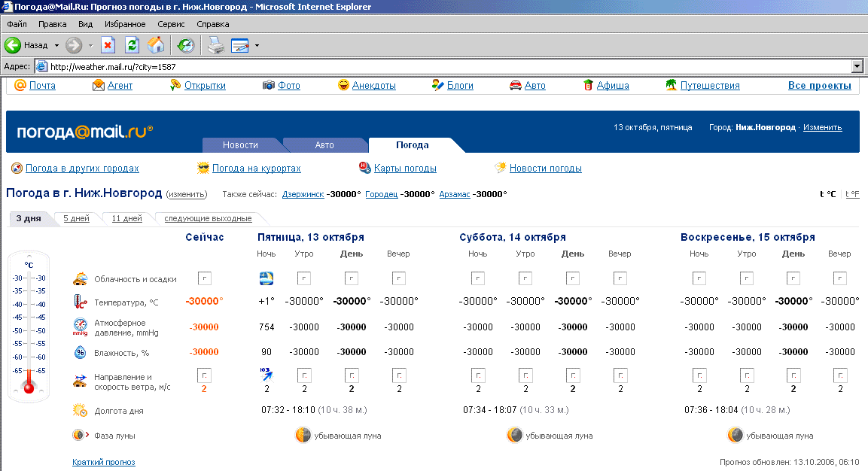This screenshot has width=868, height=471.
Task: Click Изменить city link in header
Action: click(x=822, y=127)
